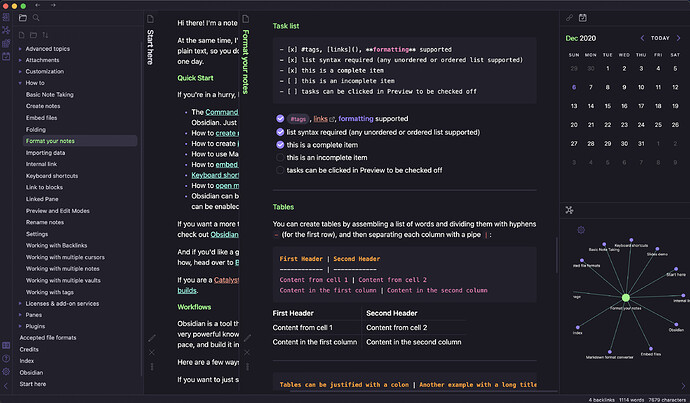Follow the purple 'formatting' internal link

click(356, 119)
